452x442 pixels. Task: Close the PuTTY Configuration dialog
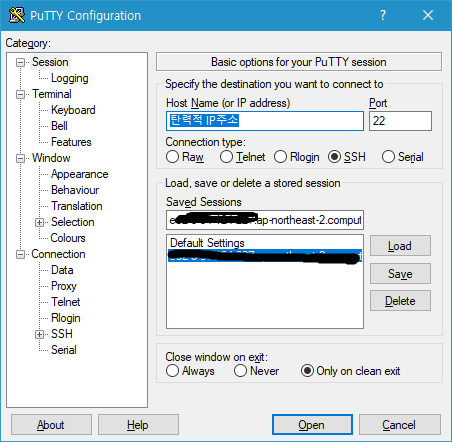[x=428, y=15]
